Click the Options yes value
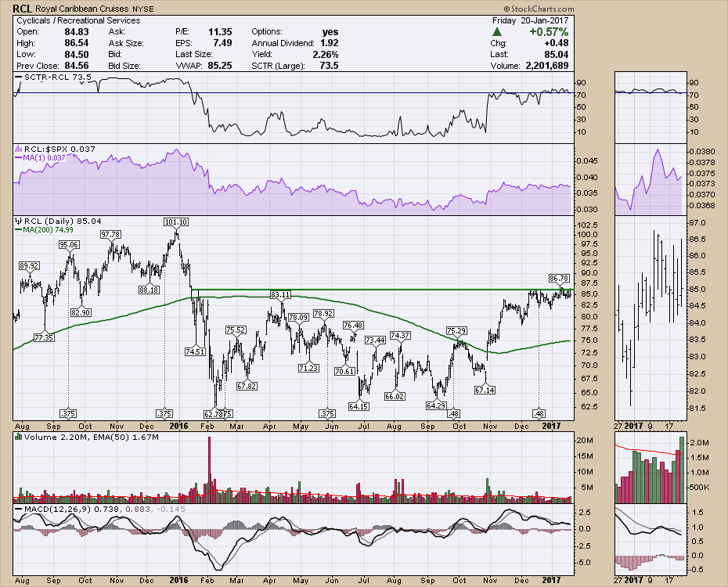Screen dimensions: 728x587 (330, 32)
